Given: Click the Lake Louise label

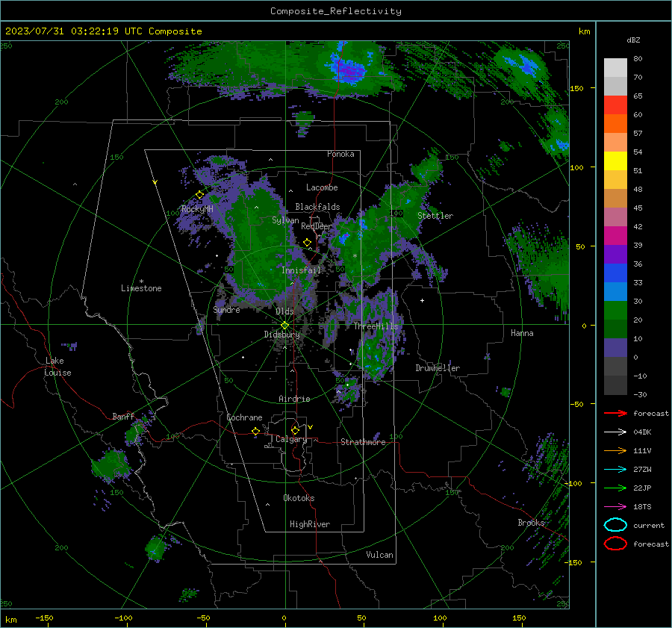Looking at the screenshot, I should [x=57, y=367].
